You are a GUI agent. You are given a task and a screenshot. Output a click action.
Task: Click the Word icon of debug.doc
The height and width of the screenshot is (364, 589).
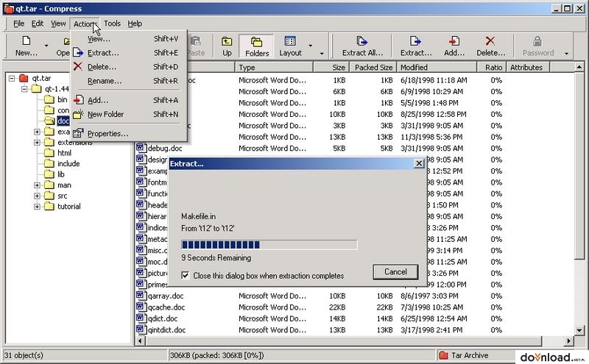click(x=141, y=148)
